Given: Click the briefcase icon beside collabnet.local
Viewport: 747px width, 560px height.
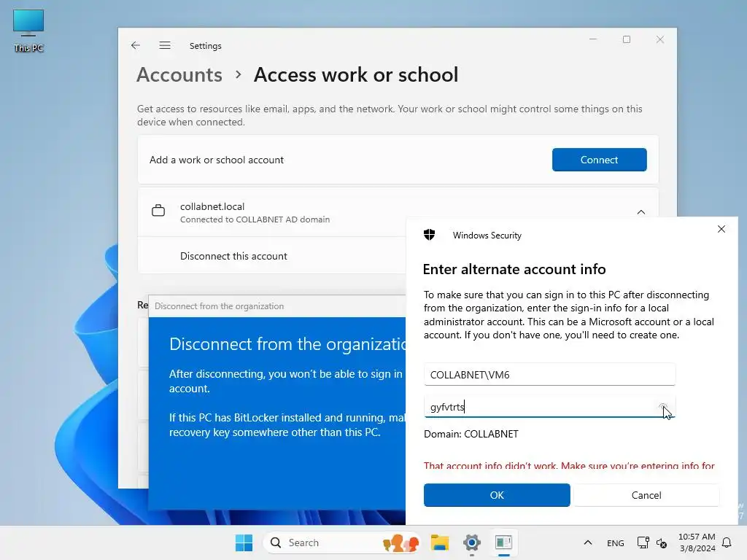Looking at the screenshot, I should [x=158, y=211].
